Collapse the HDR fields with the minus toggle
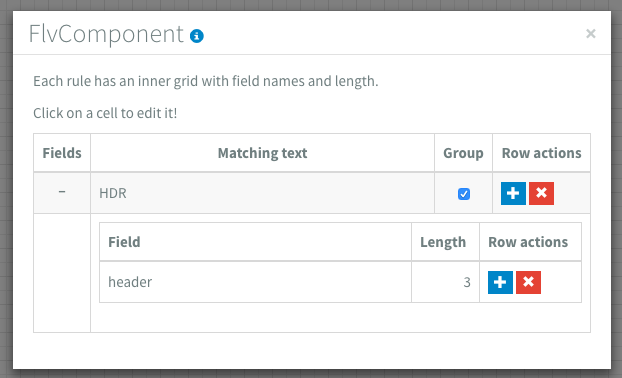 click(62, 192)
